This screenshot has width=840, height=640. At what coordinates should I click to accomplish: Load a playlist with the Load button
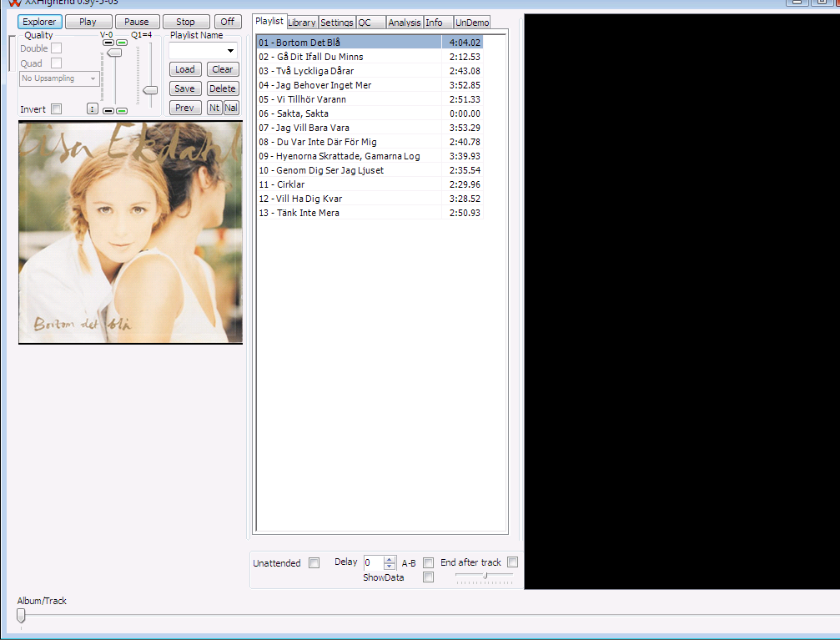tap(185, 70)
